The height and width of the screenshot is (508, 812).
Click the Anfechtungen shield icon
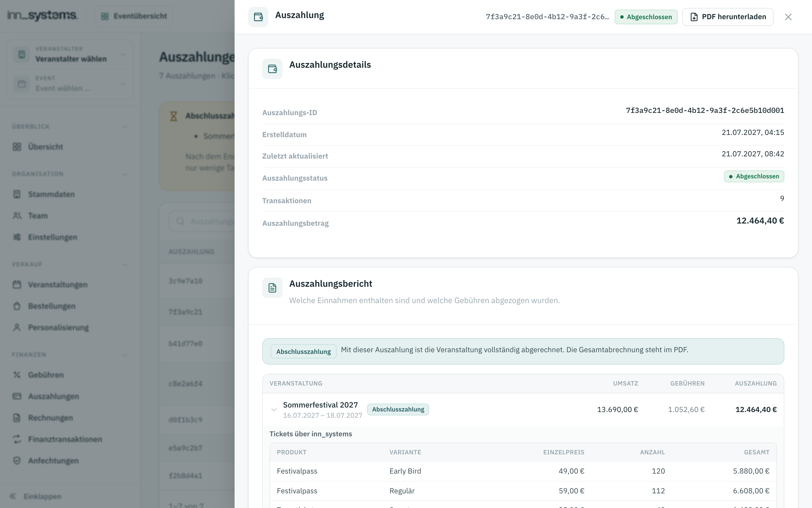[17, 461]
